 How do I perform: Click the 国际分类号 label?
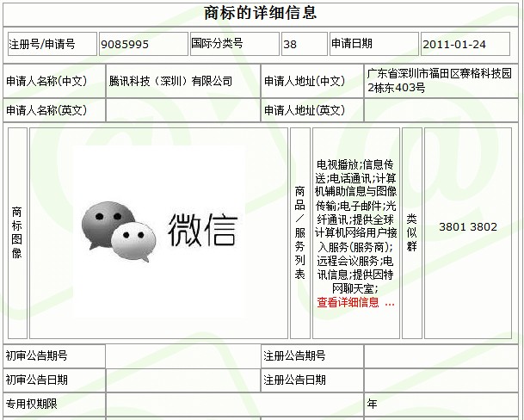click(x=217, y=43)
